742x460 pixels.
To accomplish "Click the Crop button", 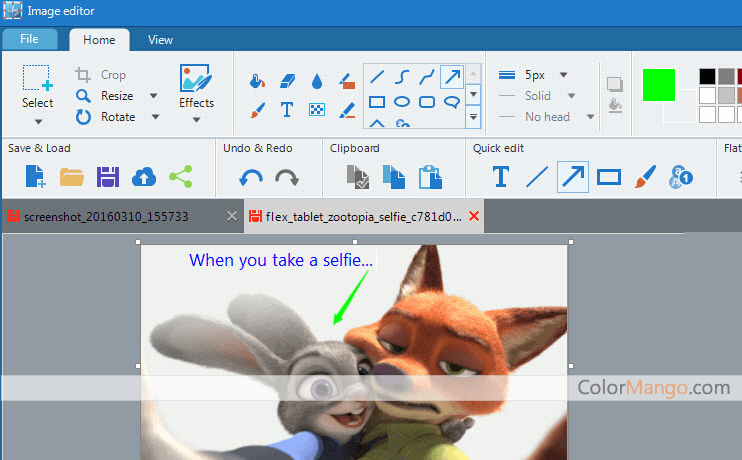I will [100, 75].
